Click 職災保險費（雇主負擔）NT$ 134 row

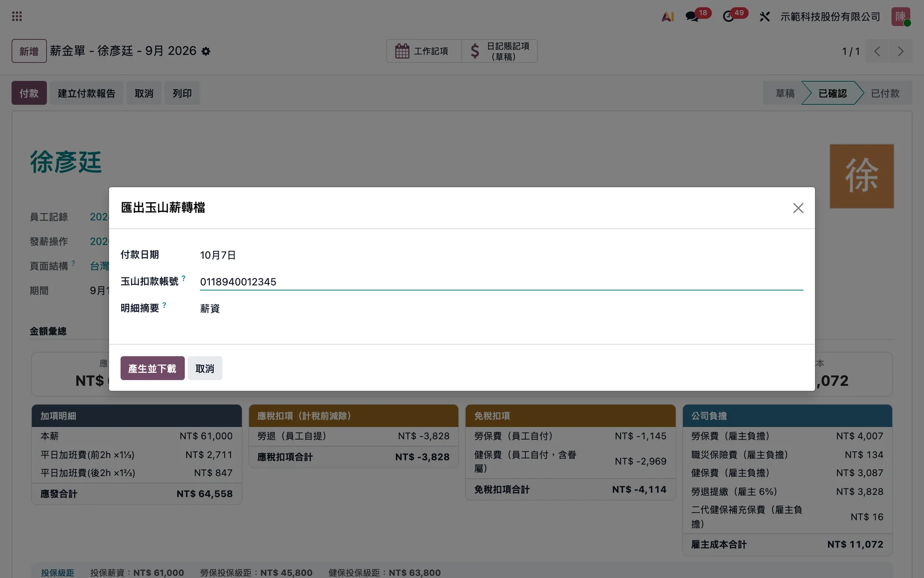(x=787, y=455)
